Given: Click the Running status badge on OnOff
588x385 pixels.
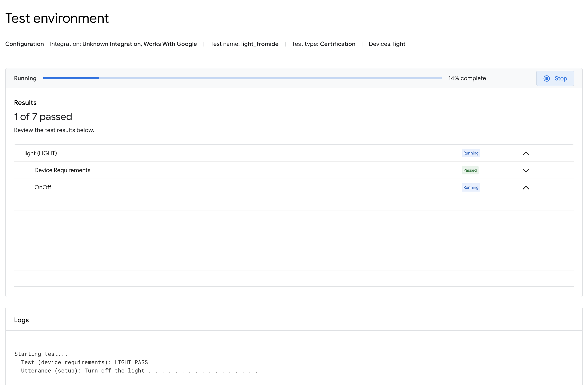Looking at the screenshot, I should coord(471,187).
